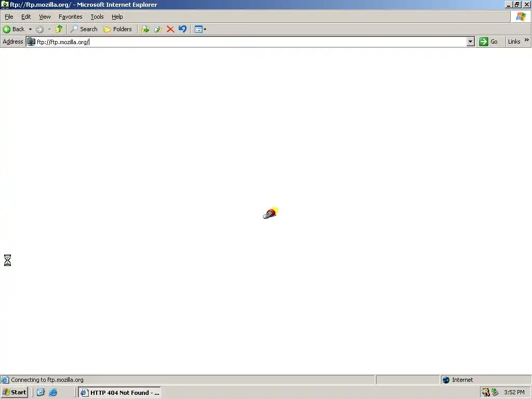The image size is (532, 399).
Task: Click the Internet zone globe icon
Action: click(x=446, y=380)
